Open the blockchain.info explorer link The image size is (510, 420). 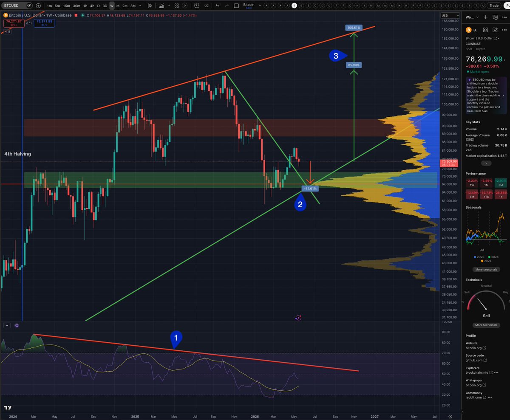(x=479, y=372)
